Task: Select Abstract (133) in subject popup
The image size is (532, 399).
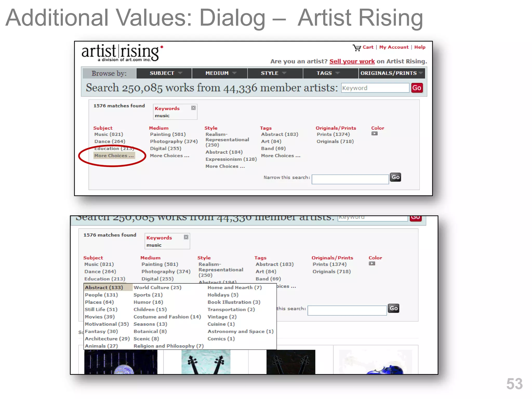Action: click(105, 287)
